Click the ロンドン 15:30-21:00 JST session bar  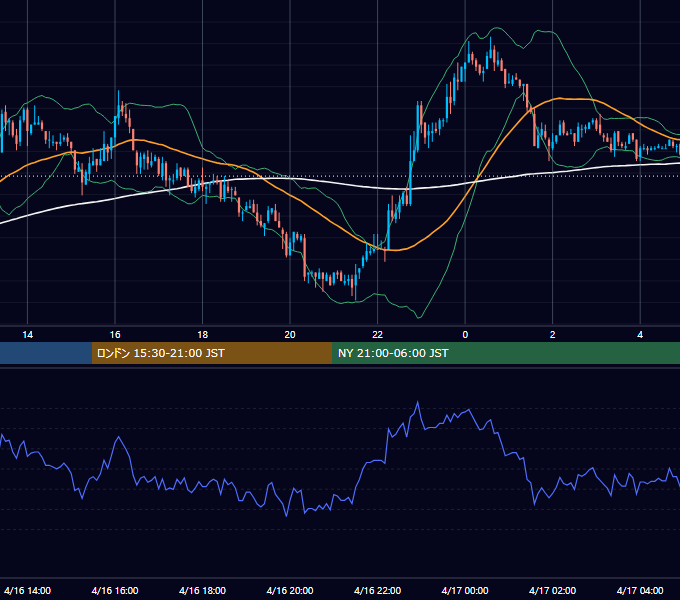(212, 353)
